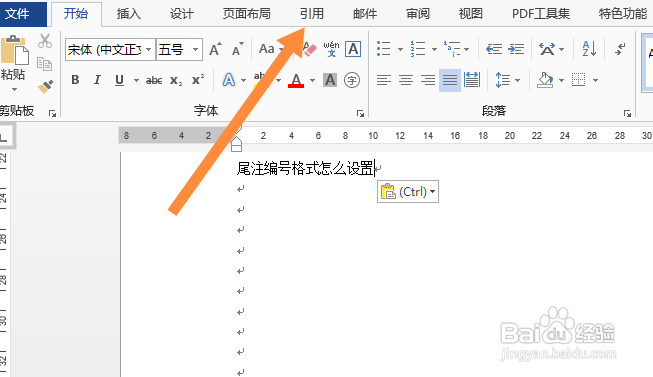Click the Cut scissors icon

coord(45,41)
